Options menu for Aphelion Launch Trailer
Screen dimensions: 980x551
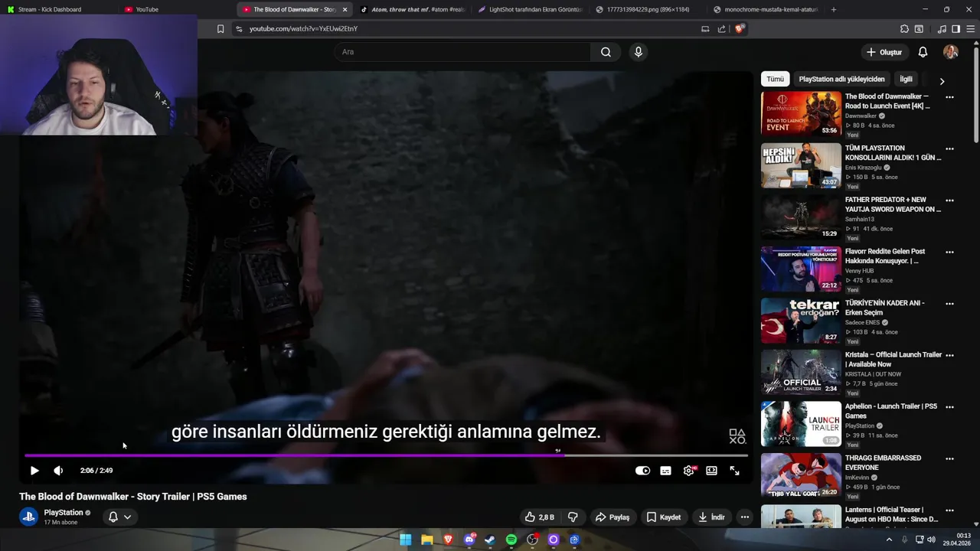coord(949,407)
